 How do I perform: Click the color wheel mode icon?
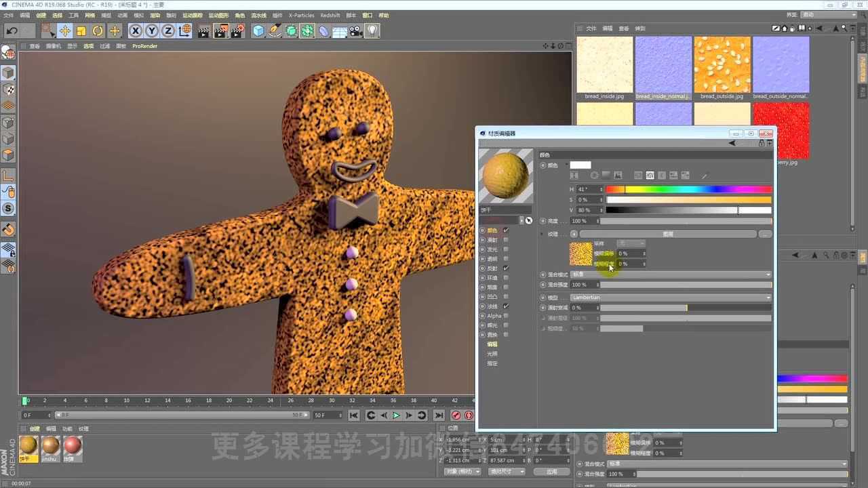594,176
